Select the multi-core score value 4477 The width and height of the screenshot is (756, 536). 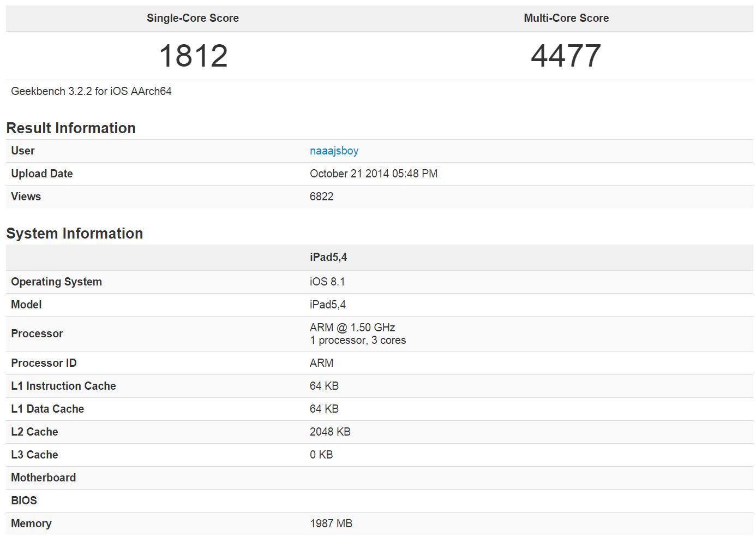click(x=566, y=56)
